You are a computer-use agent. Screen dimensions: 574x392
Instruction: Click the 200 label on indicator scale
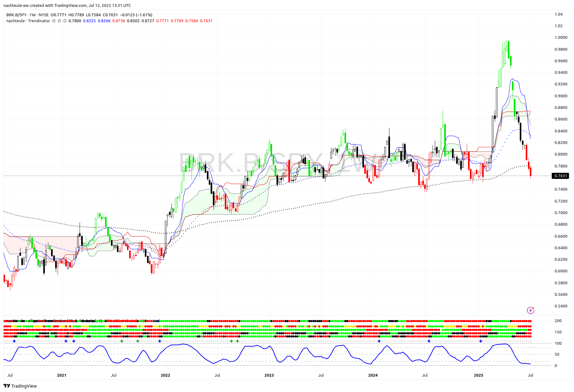(558, 321)
